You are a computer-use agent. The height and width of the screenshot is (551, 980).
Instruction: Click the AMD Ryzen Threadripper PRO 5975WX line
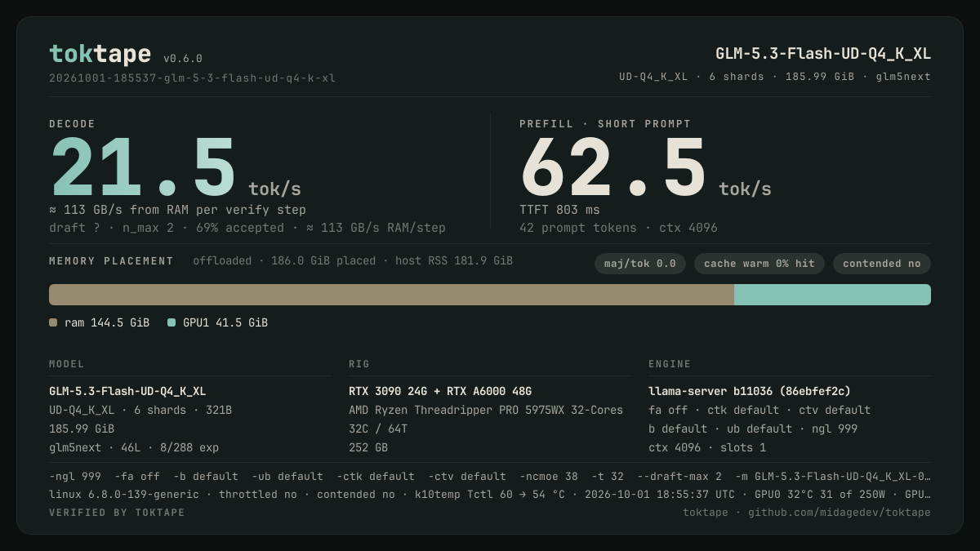point(486,410)
